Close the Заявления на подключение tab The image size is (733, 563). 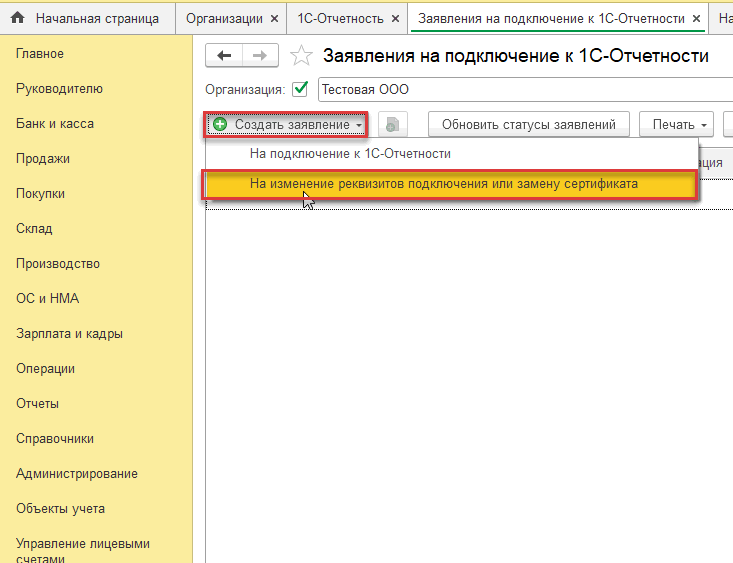pyautogui.click(x=697, y=19)
